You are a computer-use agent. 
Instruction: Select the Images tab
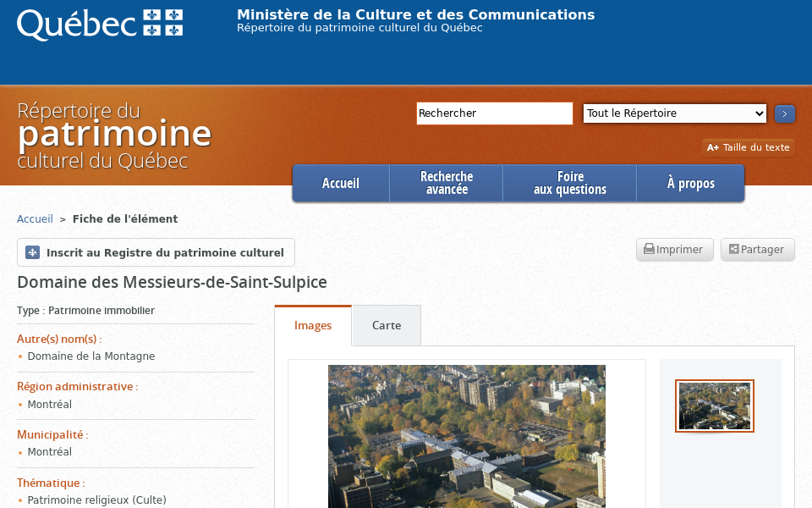(x=313, y=325)
